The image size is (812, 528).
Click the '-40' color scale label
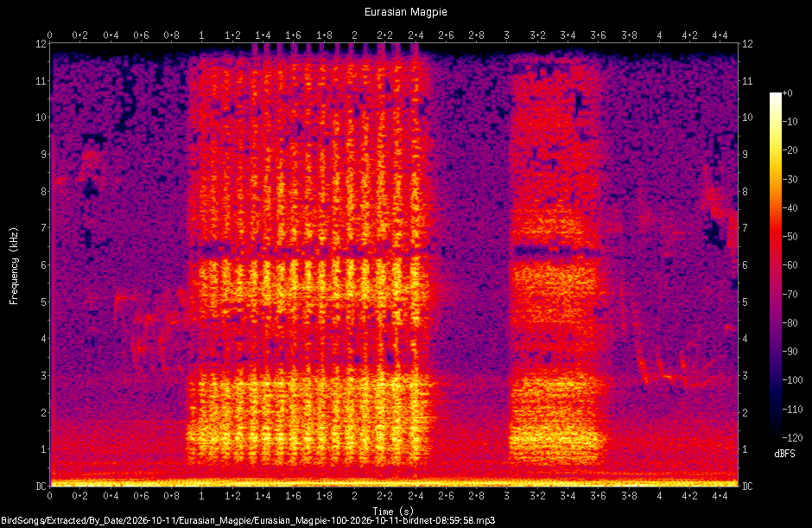790,207
